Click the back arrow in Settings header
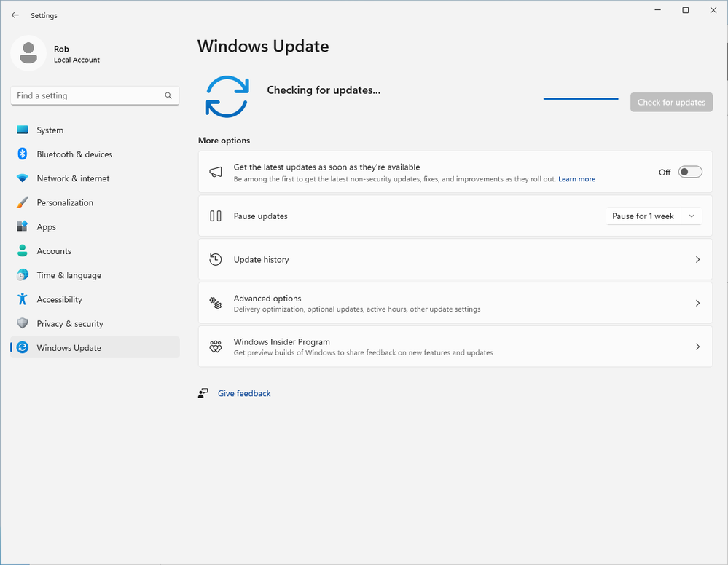This screenshot has height=565, width=728. coord(15,15)
